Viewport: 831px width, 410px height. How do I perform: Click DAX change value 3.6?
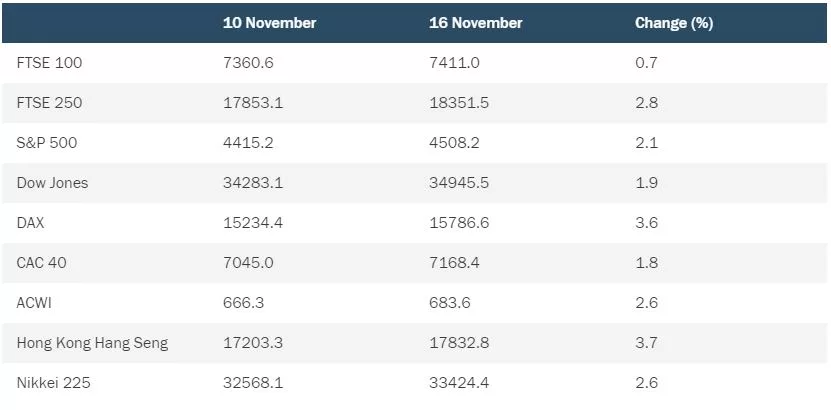point(647,222)
